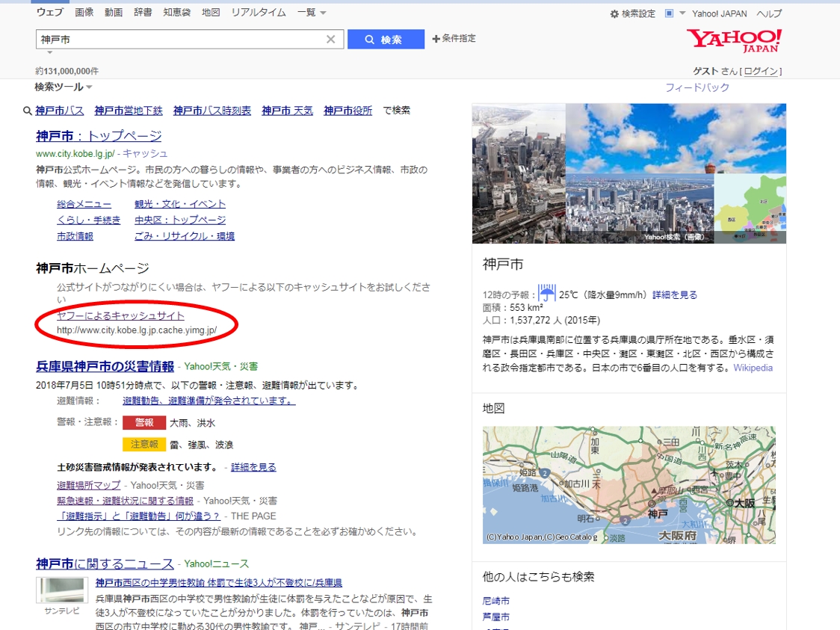Open the Kobe area map
This screenshot has width=840, height=630.
(629, 485)
